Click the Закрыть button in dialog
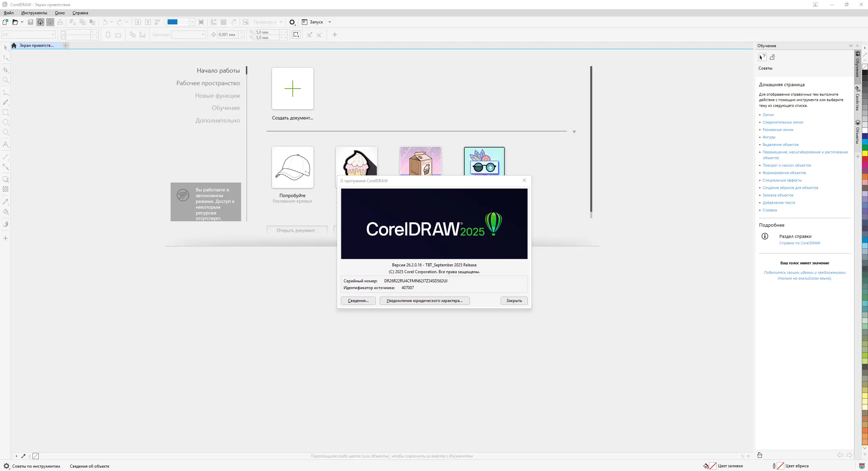This screenshot has height=471, width=868. pyautogui.click(x=514, y=301)
